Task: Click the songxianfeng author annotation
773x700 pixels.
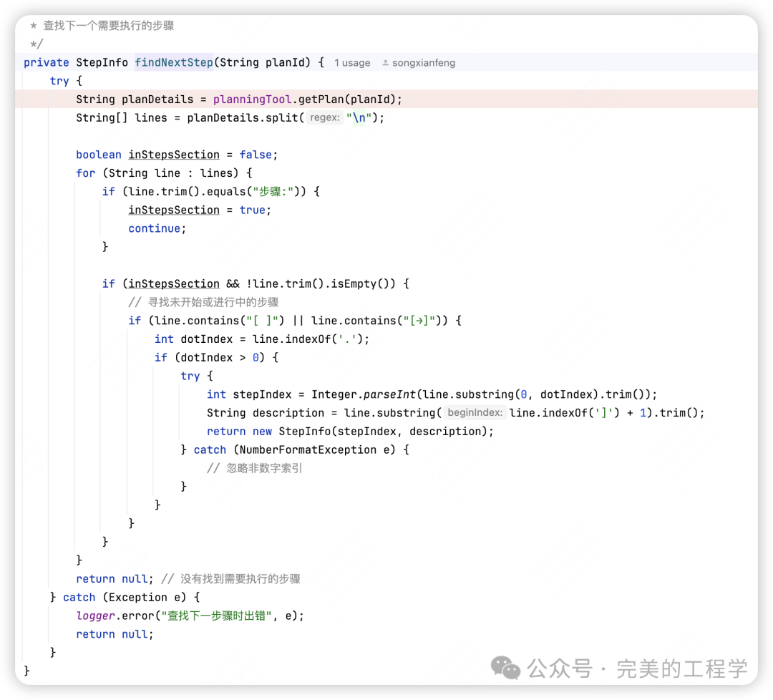Action: (423, 63)
